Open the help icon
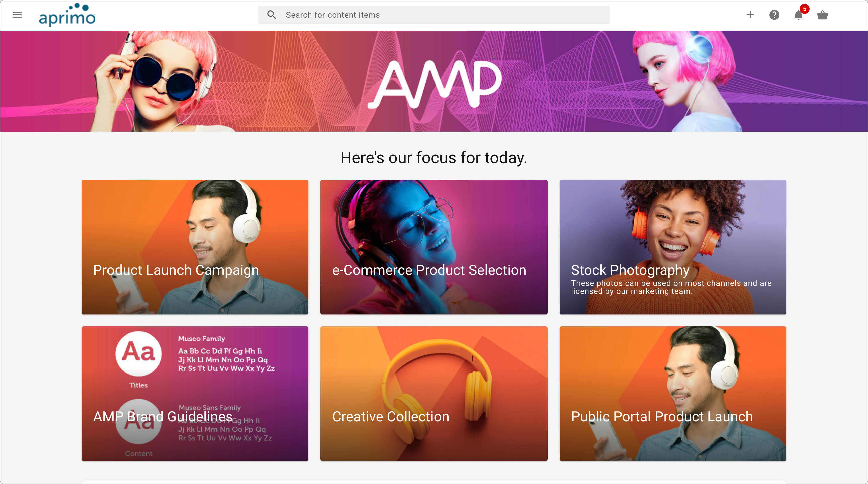The image size is (868, 484). tap(774, 15)
